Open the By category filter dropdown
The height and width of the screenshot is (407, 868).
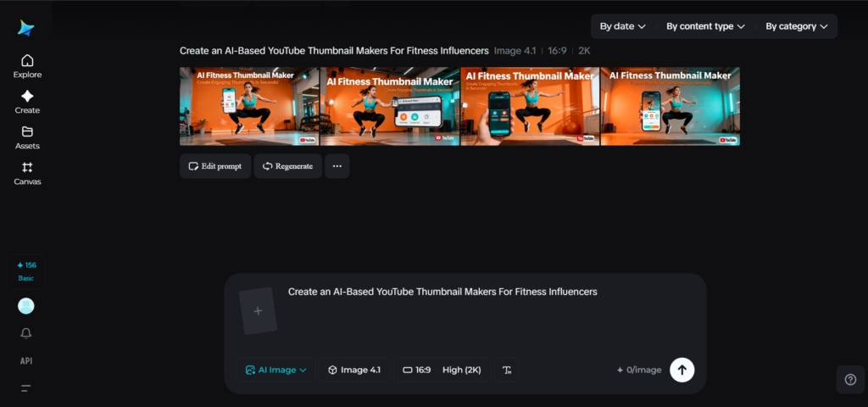pos(796,26)
